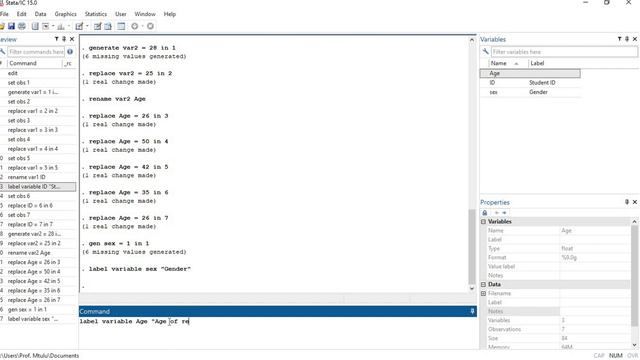This screenshot has width=640, height=360.
Task: Click the Command input line
Action: (278, 322)
